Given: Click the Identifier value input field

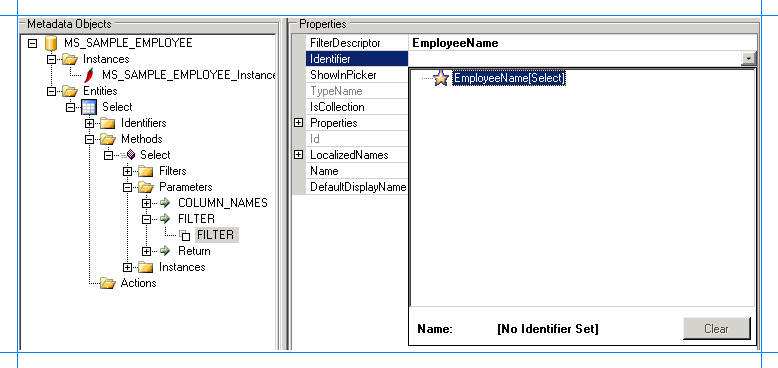Looking at the screenshot, I should point(575,59).
